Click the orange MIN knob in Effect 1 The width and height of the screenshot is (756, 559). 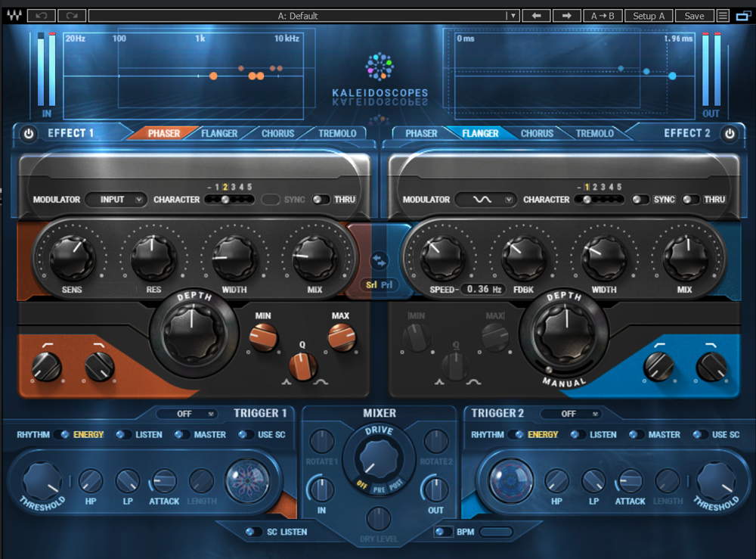[x=263, y=337]
